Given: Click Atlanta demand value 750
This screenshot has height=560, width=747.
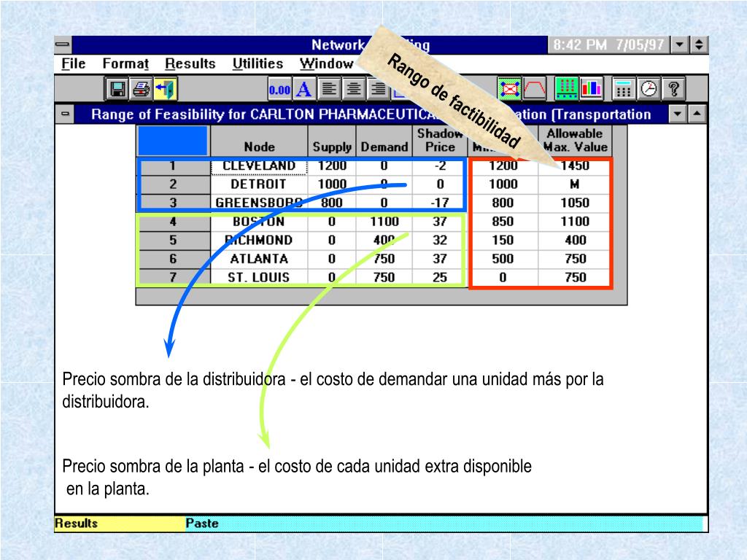Looking at the screenshot, I should (x=384, y=259).
